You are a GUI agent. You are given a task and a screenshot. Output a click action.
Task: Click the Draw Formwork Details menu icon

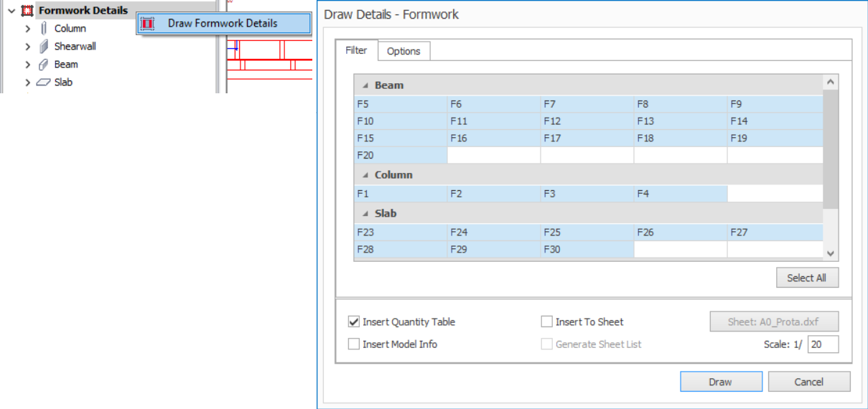pos(148,24)
